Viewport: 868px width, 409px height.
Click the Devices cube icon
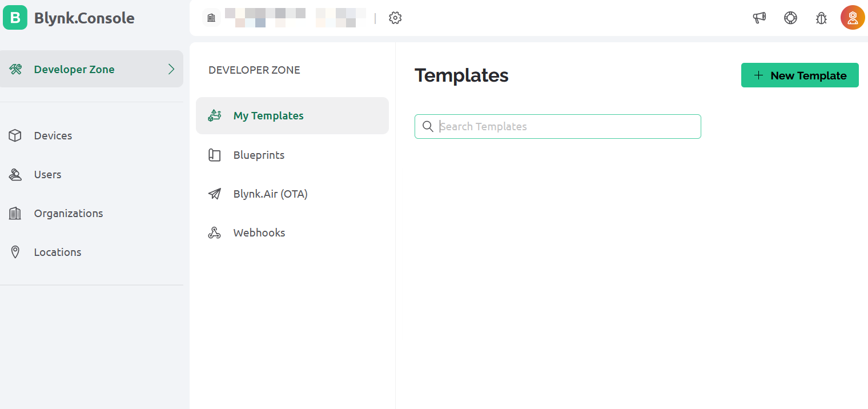(x=15, y=135)
